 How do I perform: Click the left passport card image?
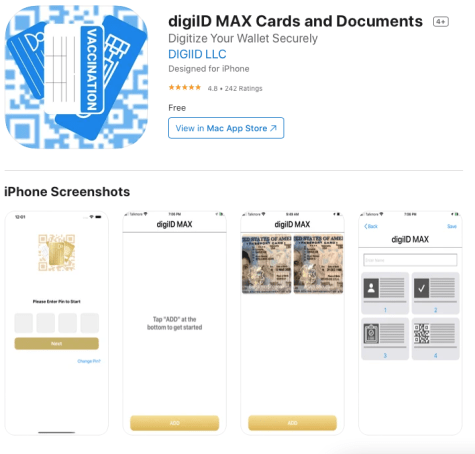(267, 264)
